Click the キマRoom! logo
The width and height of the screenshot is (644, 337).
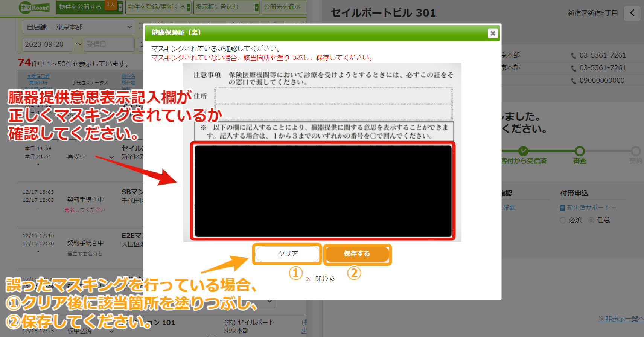(x=34, y=7)
